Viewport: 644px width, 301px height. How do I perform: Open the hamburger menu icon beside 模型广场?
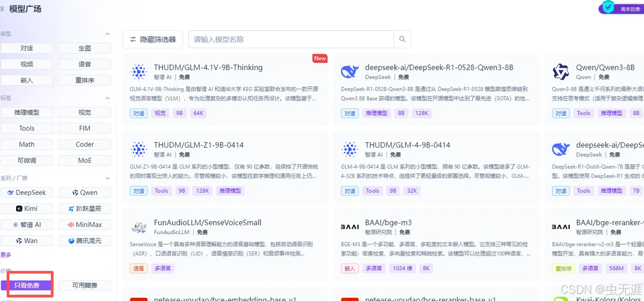tap(2, 8)
